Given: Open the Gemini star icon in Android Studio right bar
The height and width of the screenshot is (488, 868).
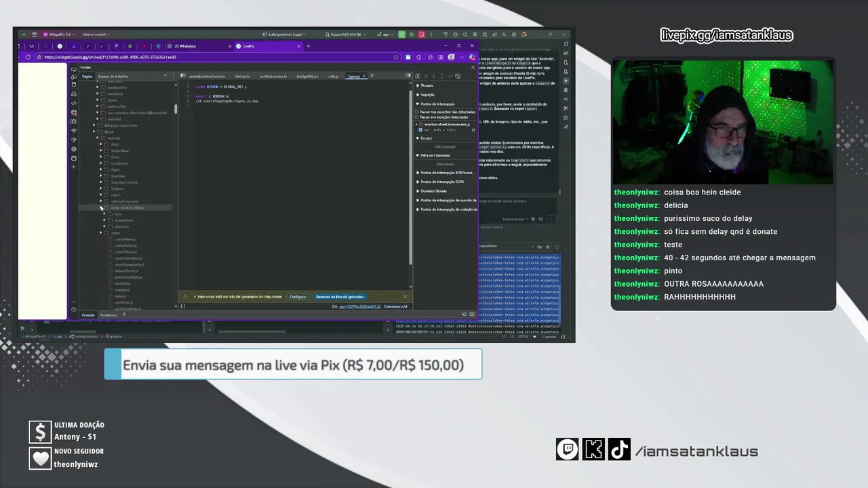Looking at the screenshot, I should (x=566, y=81).
